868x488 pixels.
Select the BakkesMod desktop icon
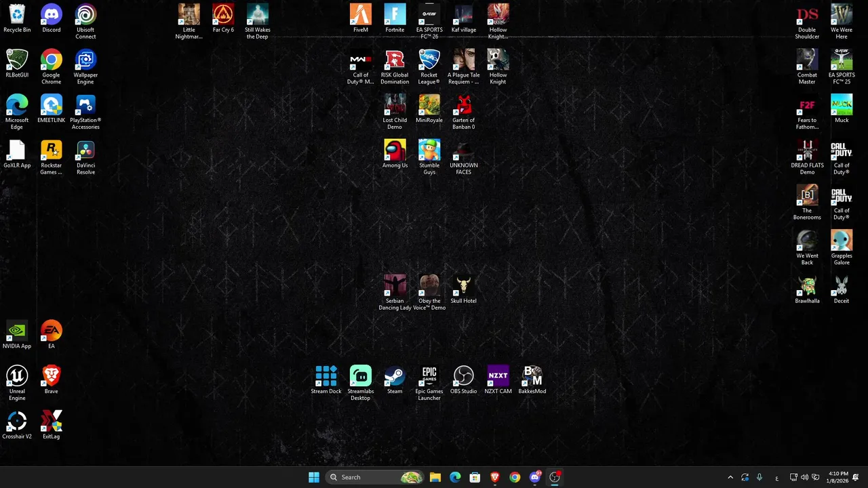point(532,380)
